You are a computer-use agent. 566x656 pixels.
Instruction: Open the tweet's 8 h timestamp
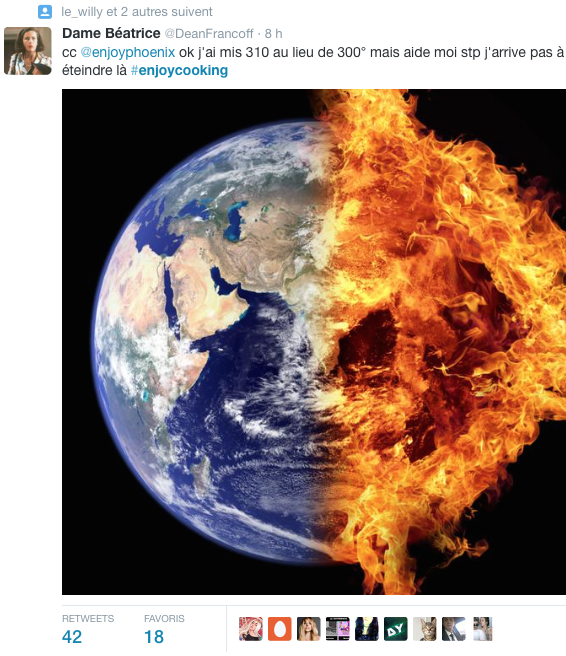click(274, 33)
